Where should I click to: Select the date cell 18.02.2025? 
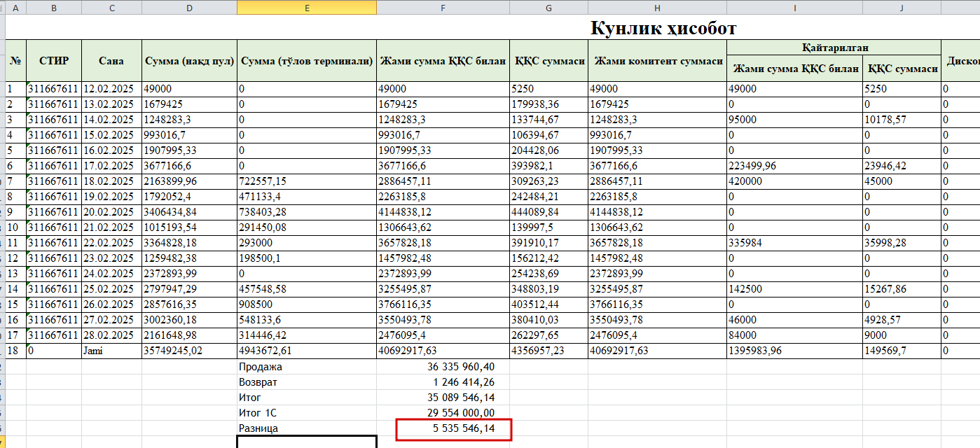coord(111,181)
